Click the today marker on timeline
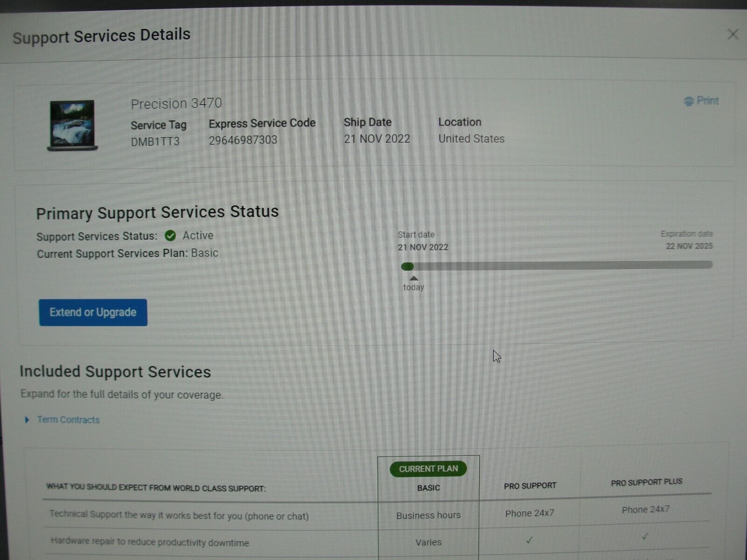Screen dimensions: 747x560 [x=414, y=284]
